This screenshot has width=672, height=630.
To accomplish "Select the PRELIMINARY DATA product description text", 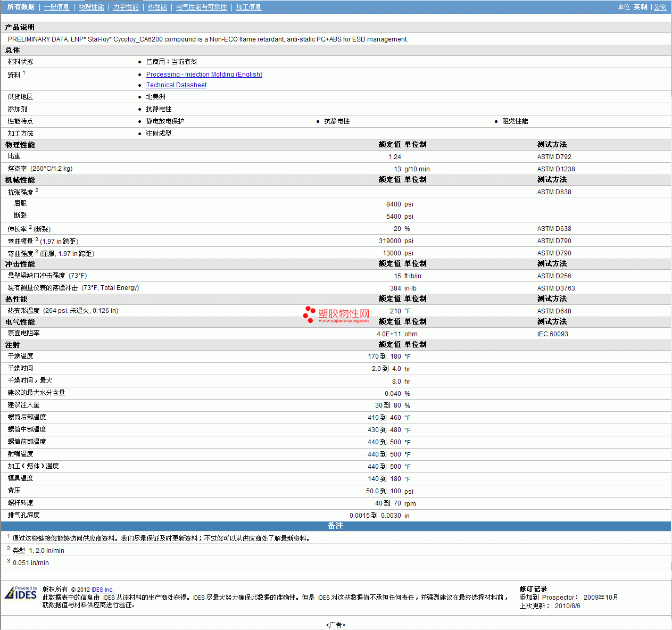I will [x=208, y=39].
